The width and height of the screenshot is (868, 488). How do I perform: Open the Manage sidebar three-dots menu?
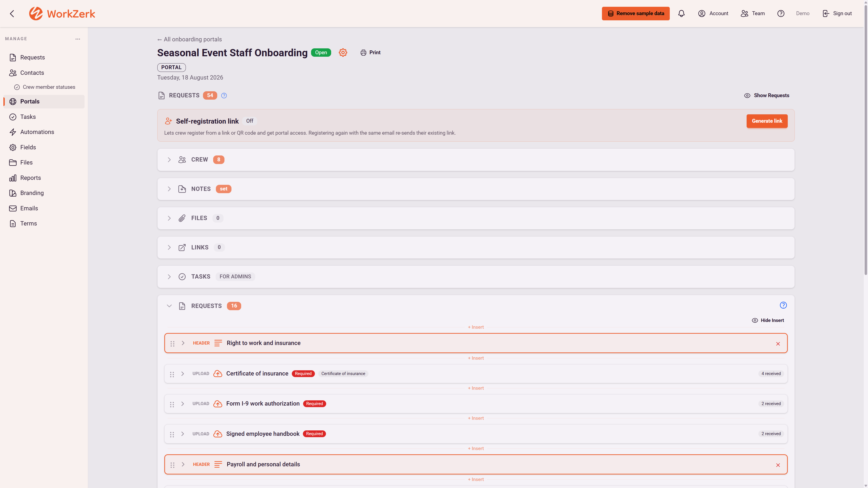[78, 39]
